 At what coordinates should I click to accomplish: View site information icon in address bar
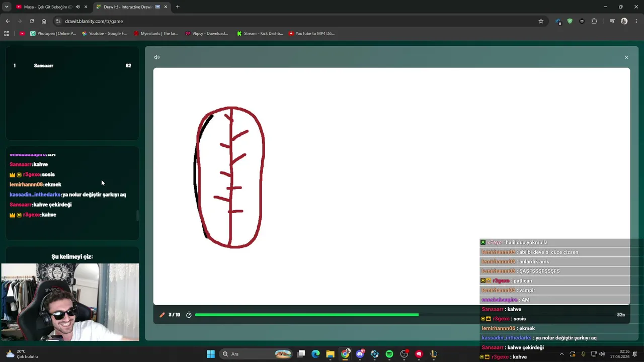58,21
